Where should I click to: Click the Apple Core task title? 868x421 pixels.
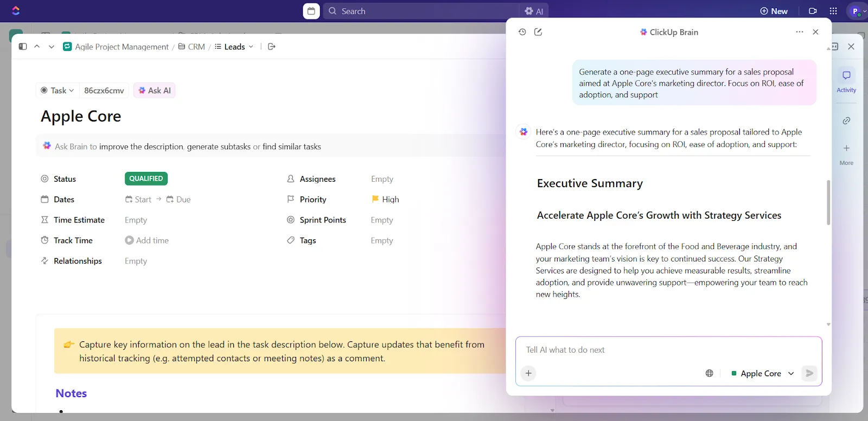tap(81, 116)
